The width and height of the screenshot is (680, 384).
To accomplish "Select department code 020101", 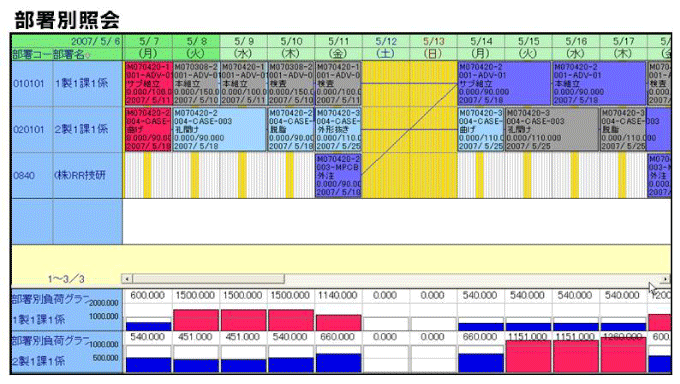I will pyautogui.click(x=29, y=129).
